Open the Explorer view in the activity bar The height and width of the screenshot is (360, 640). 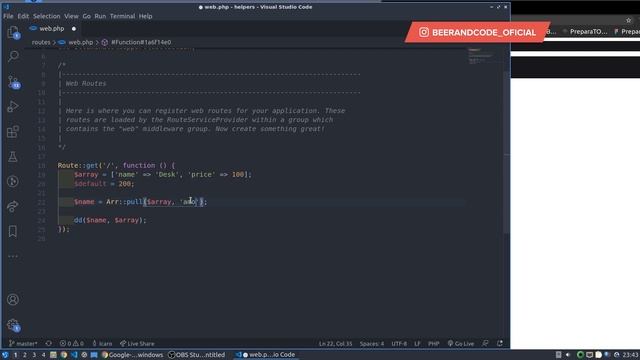(13, 32)
